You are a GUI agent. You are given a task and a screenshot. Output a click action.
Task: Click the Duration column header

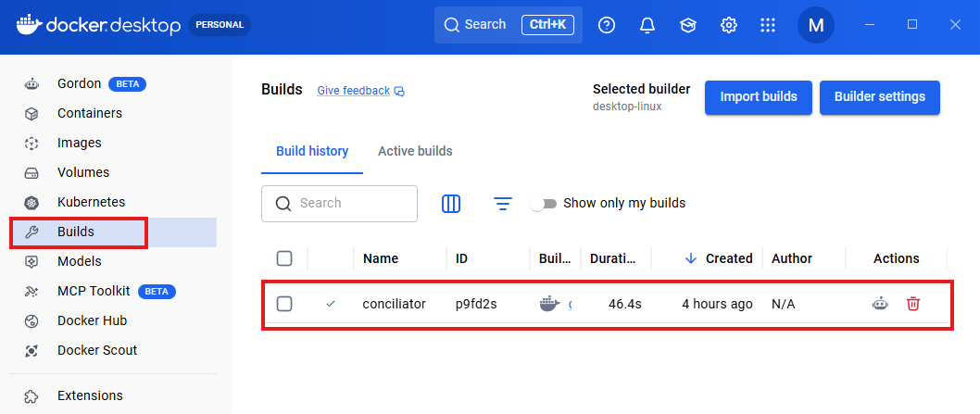[613, 258]
